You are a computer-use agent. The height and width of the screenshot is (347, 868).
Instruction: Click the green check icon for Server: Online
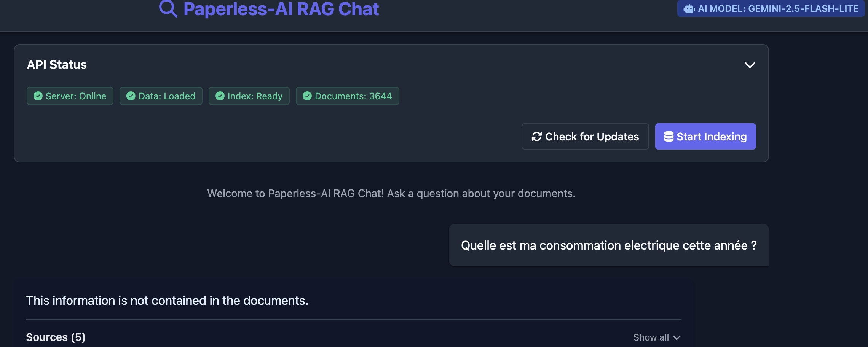tap(38, 96)
